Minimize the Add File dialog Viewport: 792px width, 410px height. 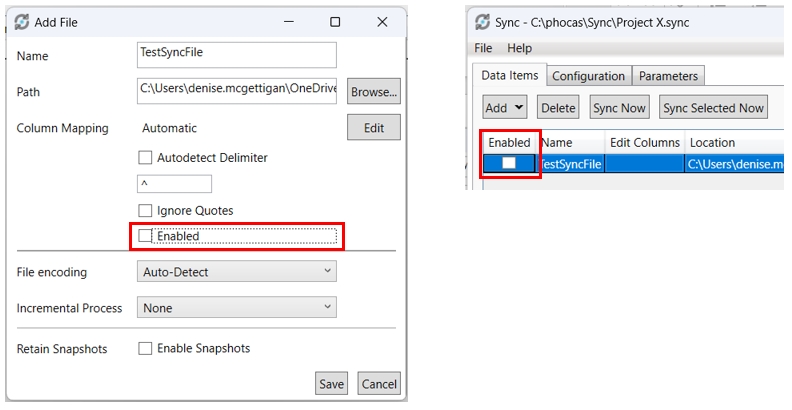point(288,22)
